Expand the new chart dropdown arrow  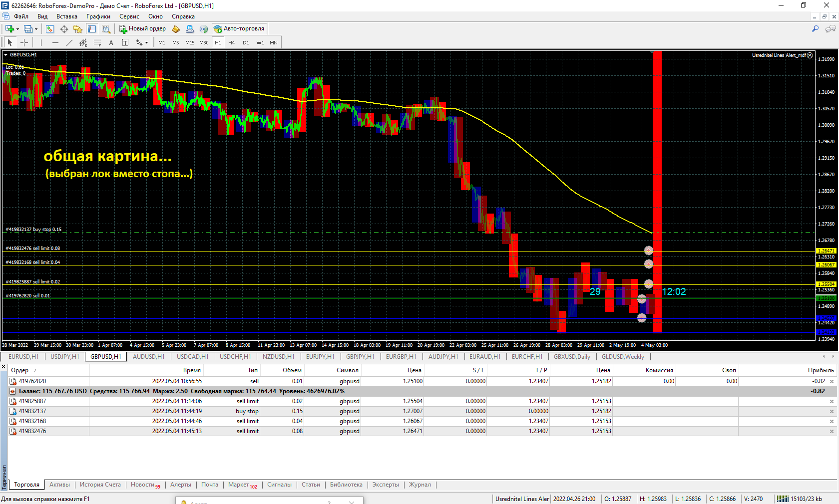[x=18, y=29]
